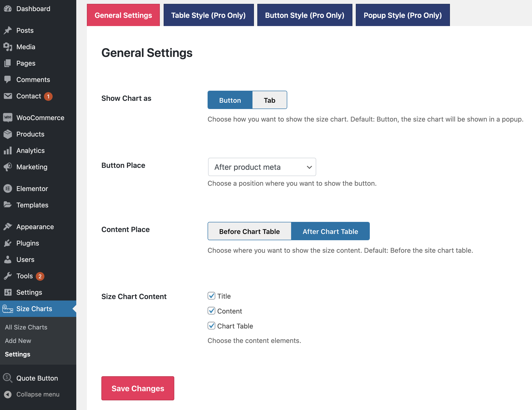Toggle the Chart Table checkbox
Screen dimensions: 532x410
(211, 326)
